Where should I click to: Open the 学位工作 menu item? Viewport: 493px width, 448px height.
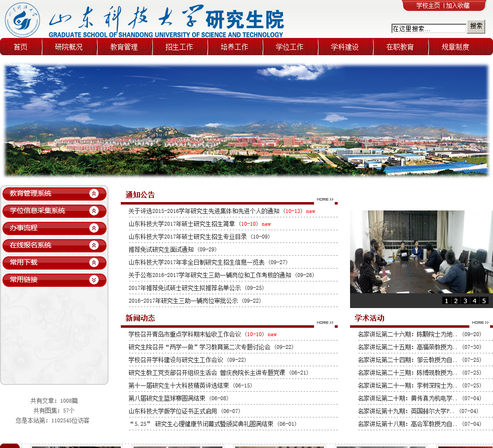pos(289,47)
